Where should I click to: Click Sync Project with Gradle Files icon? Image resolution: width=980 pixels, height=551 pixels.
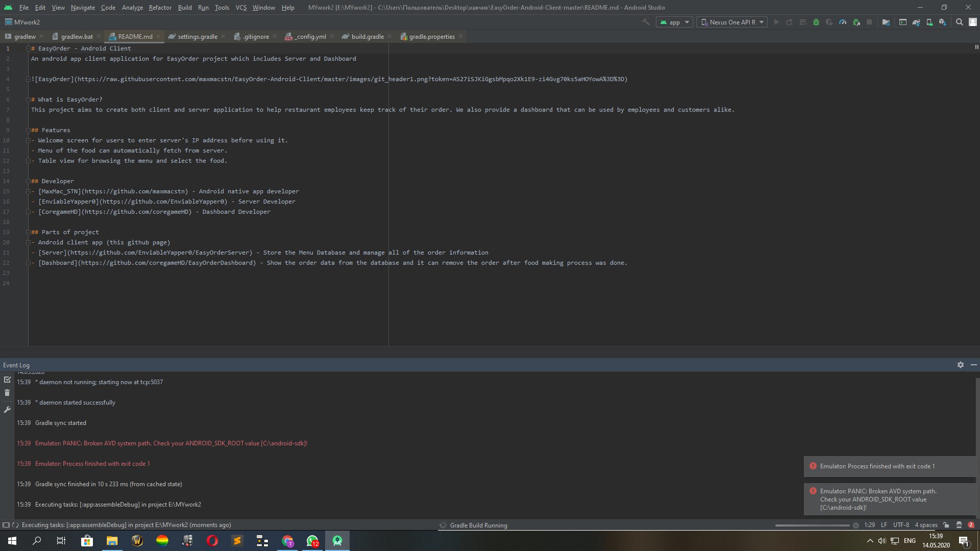point(916,22)
